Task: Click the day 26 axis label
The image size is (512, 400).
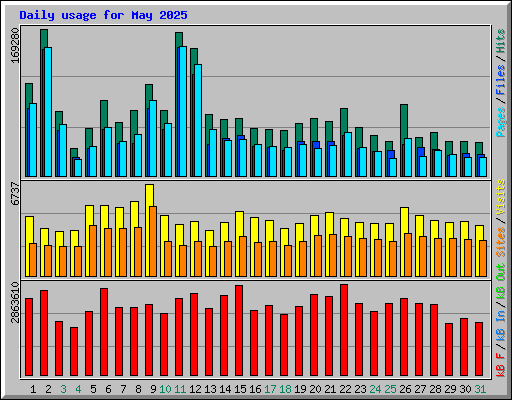Action: 405,389
